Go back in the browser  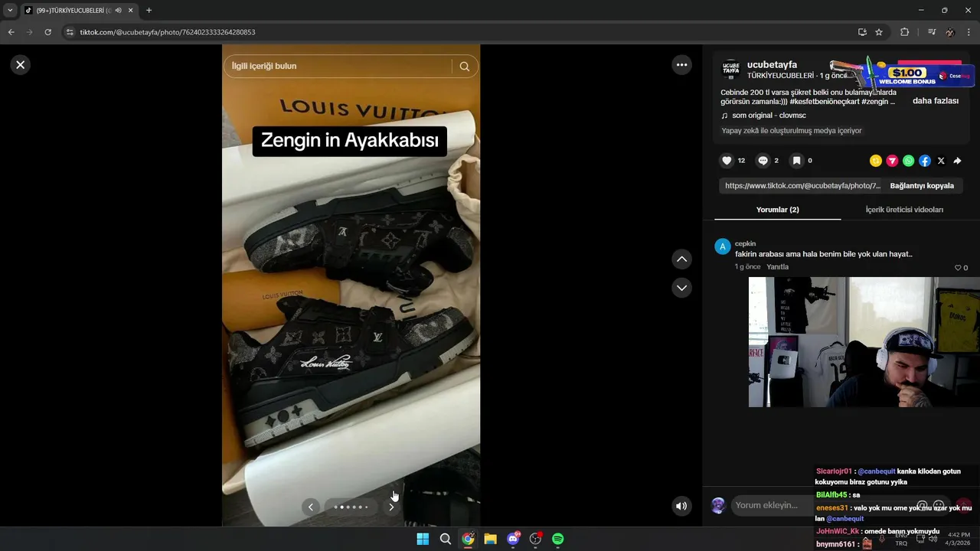[x=11, y=32]
